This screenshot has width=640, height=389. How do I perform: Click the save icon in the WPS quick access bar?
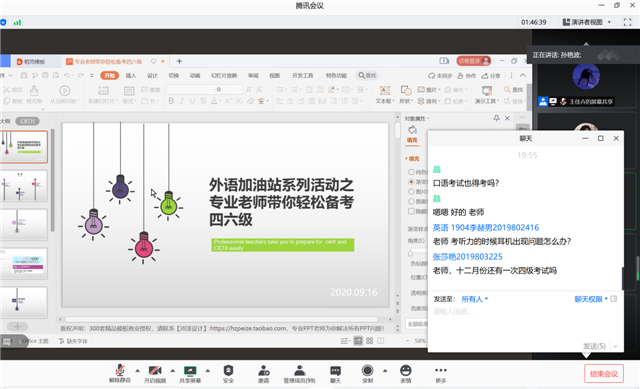click(x=24, y=75)
